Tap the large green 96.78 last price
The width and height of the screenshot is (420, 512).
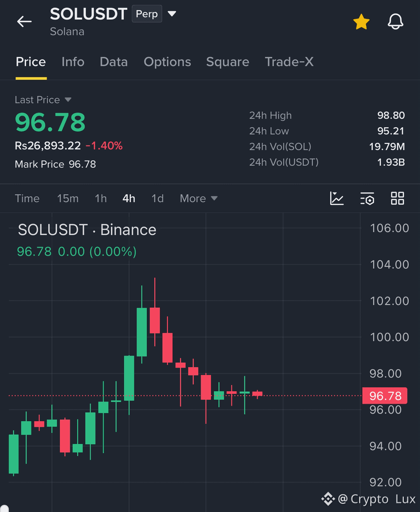50,122
